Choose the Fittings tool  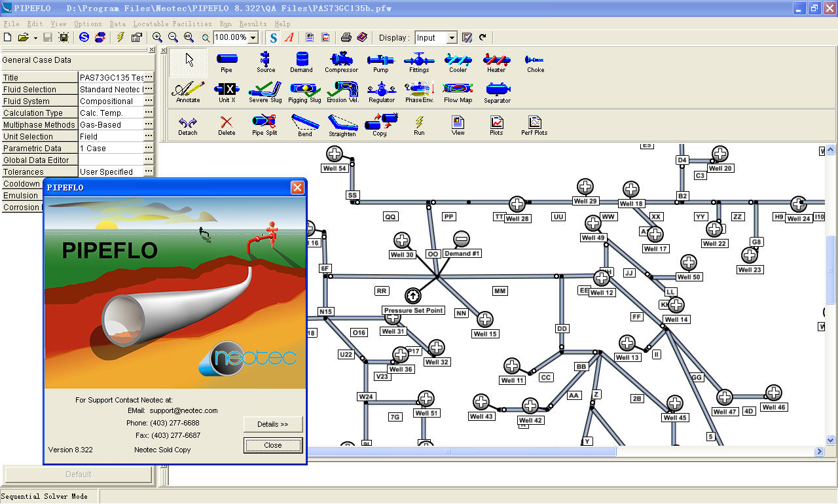pyautogui.click(x=419, y=62)
